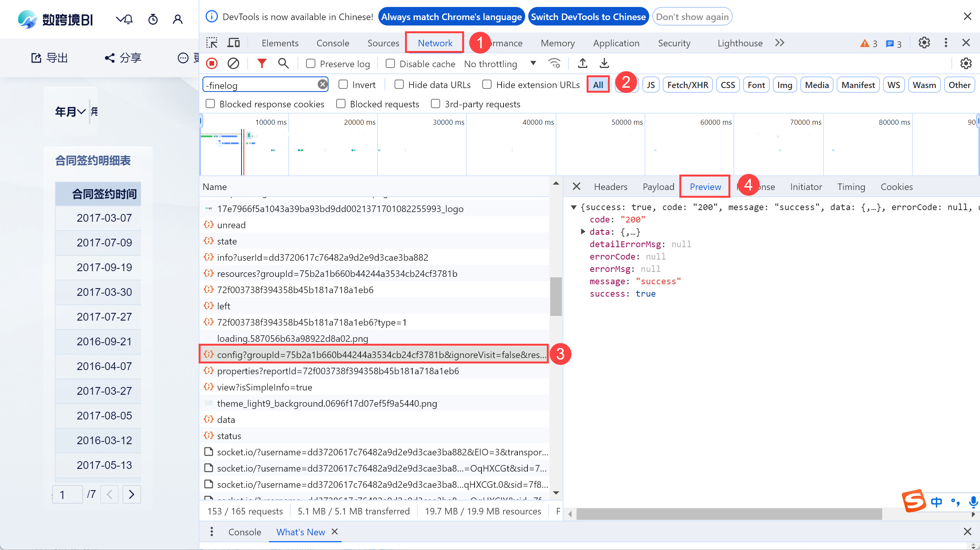The image size is (980, 550).
Task: Tick Hide data URLs checkbox
Action: (x=399, y=85)
